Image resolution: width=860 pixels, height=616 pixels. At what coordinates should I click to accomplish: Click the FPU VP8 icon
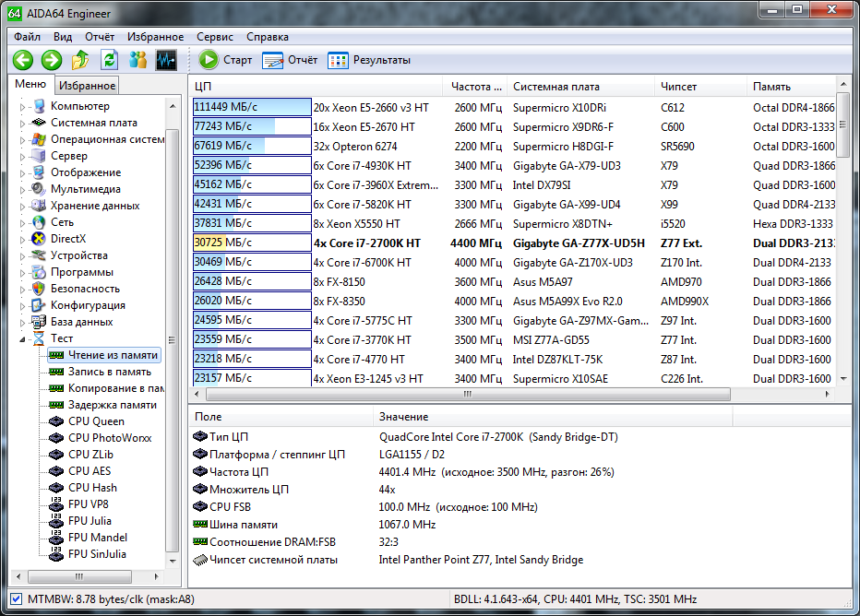[x=56, y=503]
